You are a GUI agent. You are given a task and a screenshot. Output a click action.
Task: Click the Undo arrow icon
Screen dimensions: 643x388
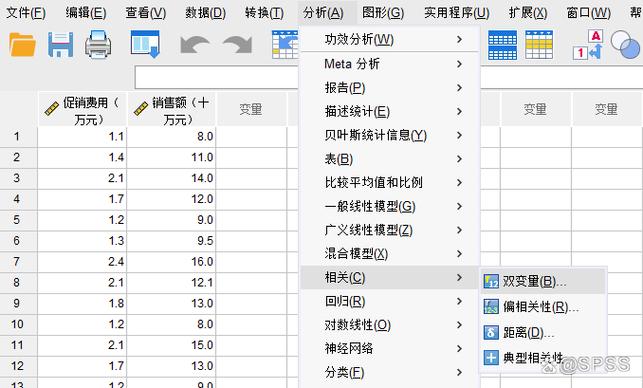pos(195,45)
